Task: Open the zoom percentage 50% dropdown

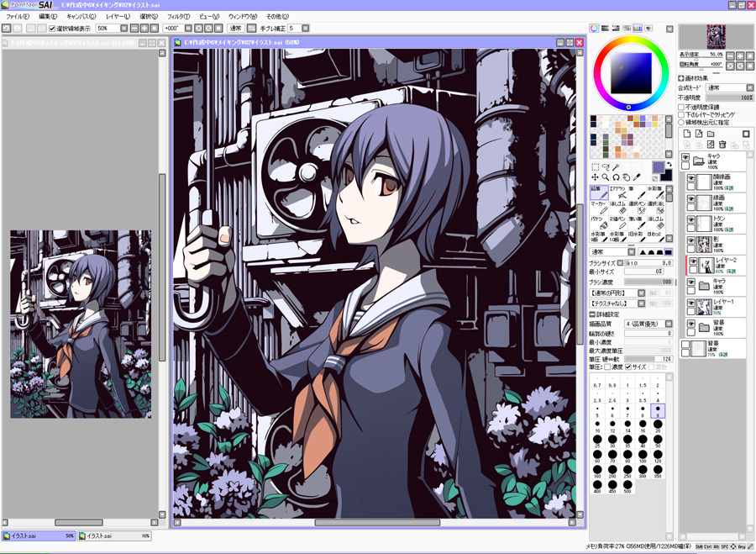Action: click(124, 29)
